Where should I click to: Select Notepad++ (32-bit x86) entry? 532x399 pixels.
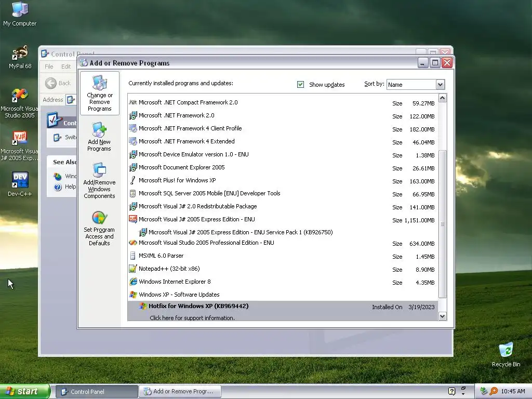point(283,269)
